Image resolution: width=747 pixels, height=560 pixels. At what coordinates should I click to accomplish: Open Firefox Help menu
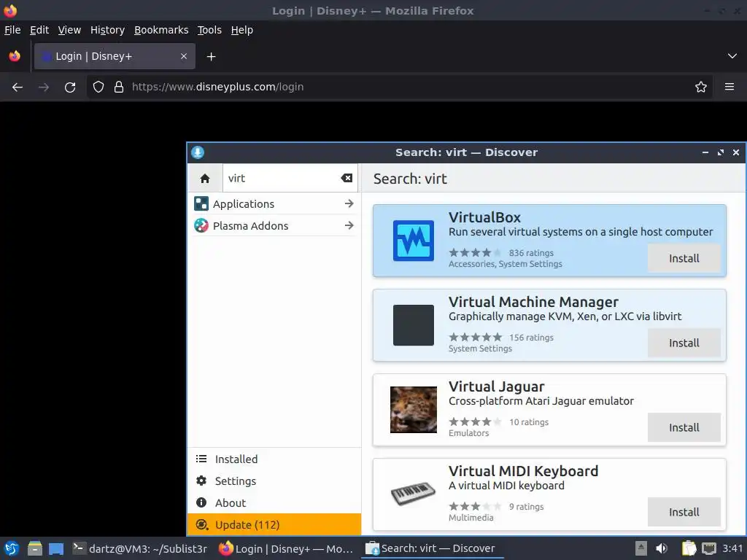tap(241, 30)
